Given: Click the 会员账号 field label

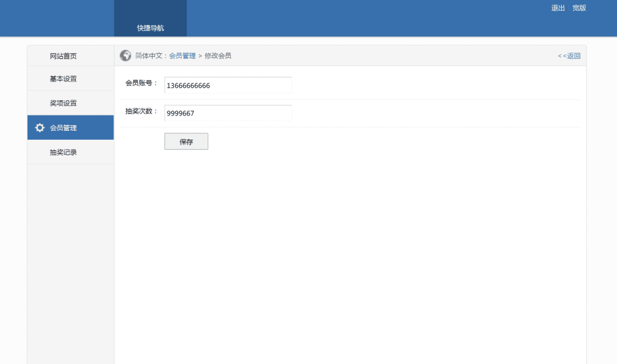Looking at the screenshot, I should tap(139, 83).
